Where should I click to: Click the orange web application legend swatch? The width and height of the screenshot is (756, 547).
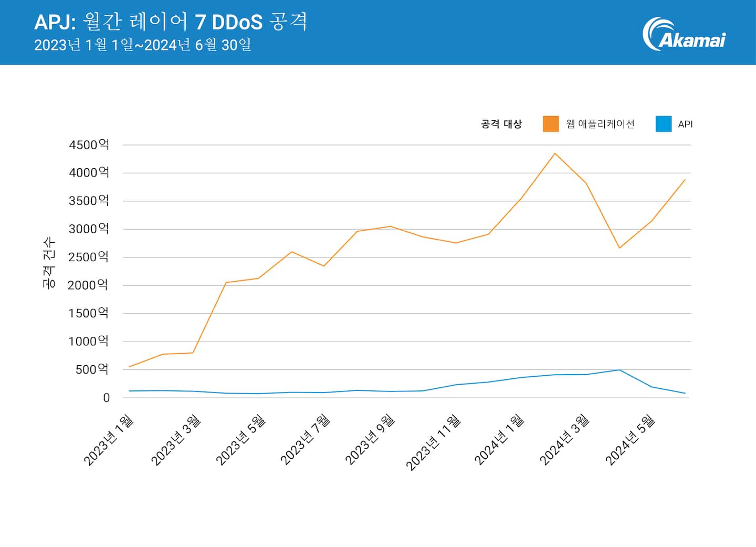[x=551, y=124]
